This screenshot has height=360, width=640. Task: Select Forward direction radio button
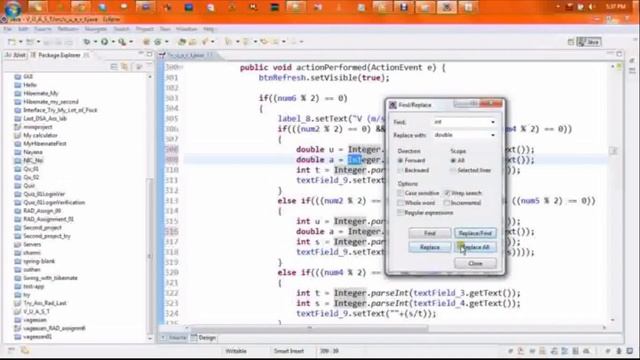coord(400,160)
